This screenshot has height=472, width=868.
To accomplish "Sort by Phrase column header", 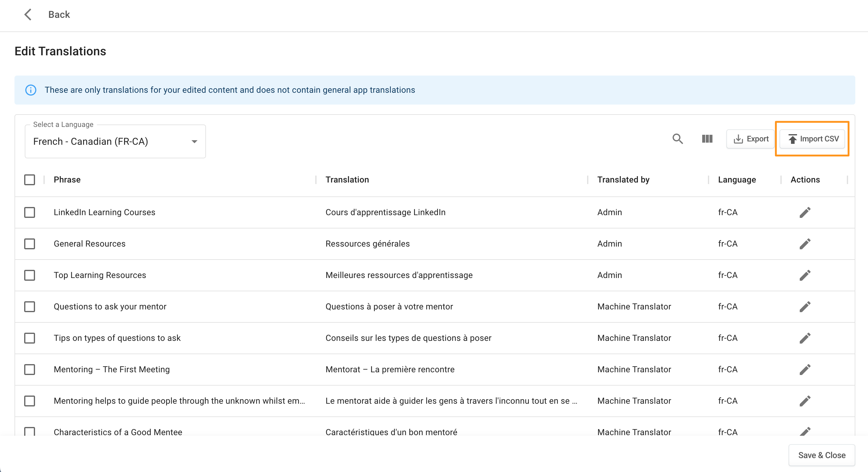I will coord(67,180).
